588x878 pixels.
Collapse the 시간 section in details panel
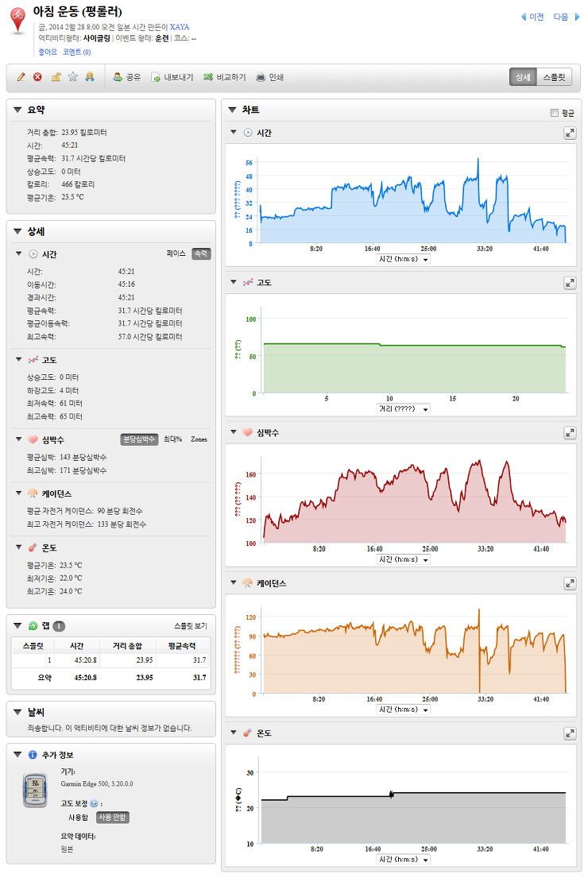[19, 254]
